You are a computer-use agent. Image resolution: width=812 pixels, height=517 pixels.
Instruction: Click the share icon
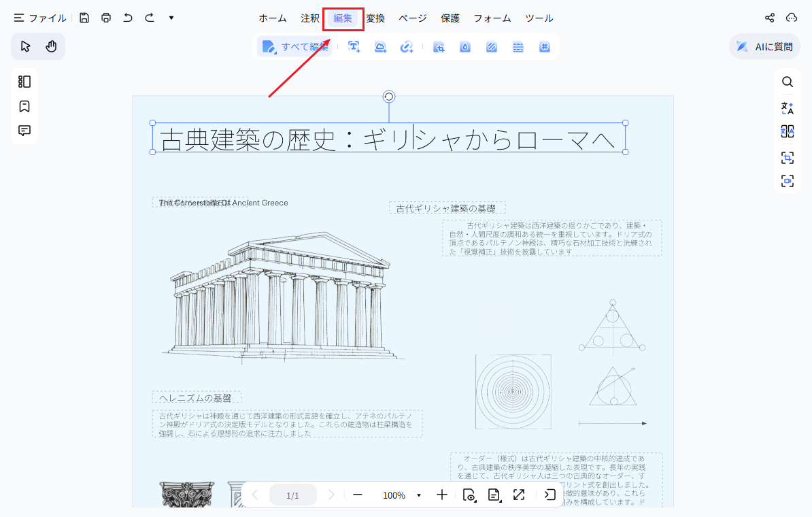pyautogui.click(x=770, y=18)
